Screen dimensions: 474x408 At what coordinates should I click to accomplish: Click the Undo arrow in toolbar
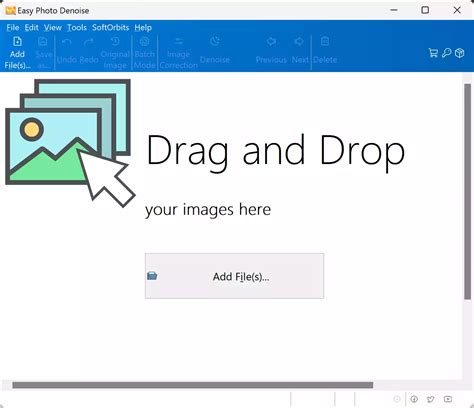(x=67, y=42)
